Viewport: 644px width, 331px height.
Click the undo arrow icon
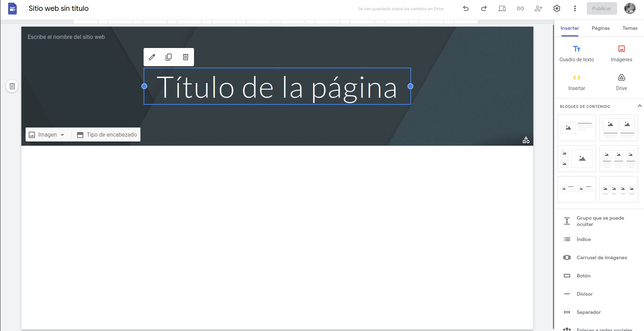point(466,8)
